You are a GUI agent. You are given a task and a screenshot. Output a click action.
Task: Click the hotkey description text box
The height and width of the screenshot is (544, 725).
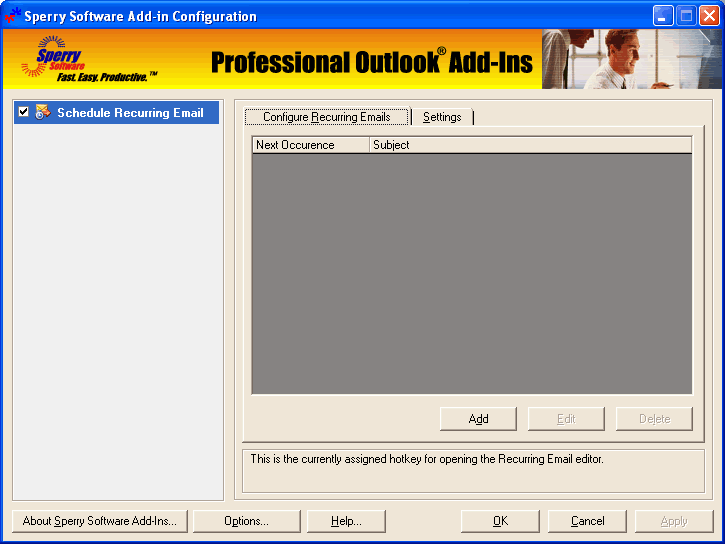click(x=473, y=471)
